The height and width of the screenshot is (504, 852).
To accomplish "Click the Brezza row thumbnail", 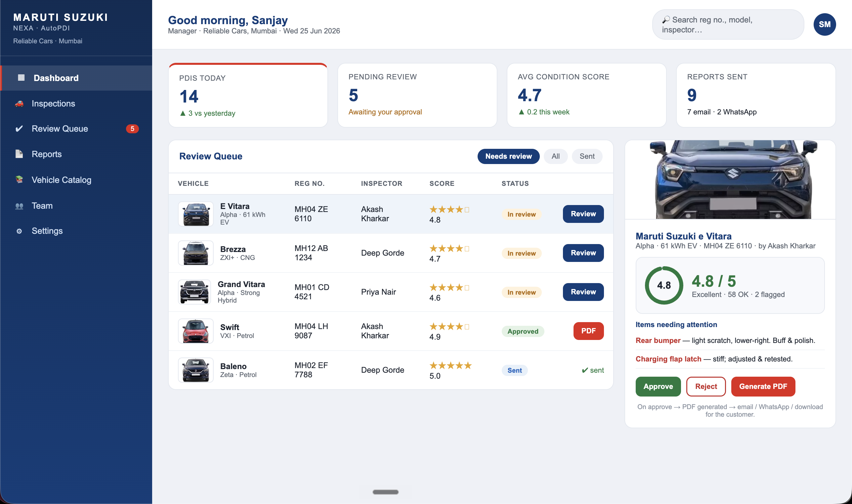I will tap(196, 253).
